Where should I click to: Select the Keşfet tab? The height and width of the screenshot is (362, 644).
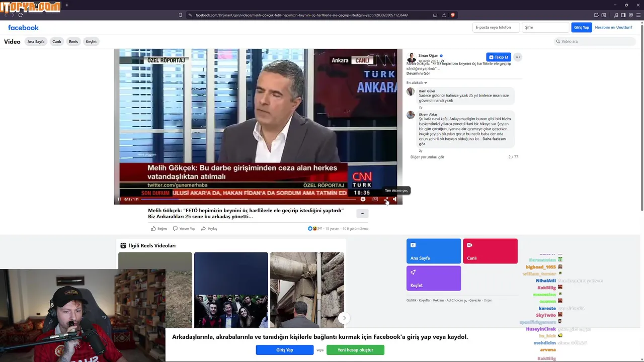pyautogui.click(x=91, y=42)
